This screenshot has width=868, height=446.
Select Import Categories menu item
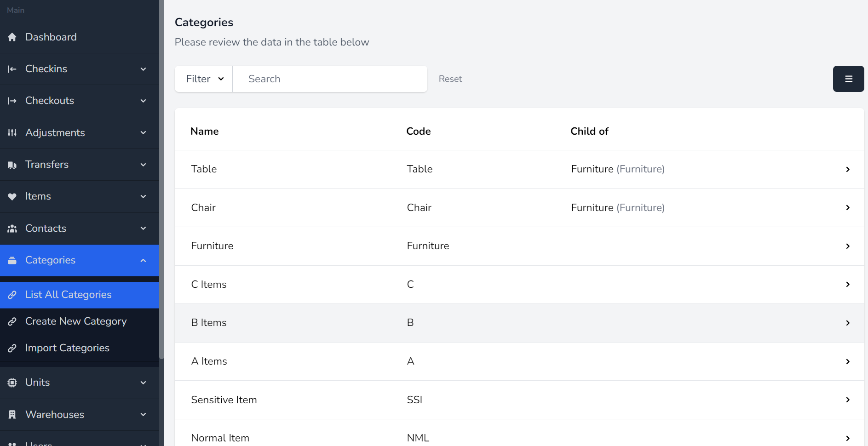67,348
